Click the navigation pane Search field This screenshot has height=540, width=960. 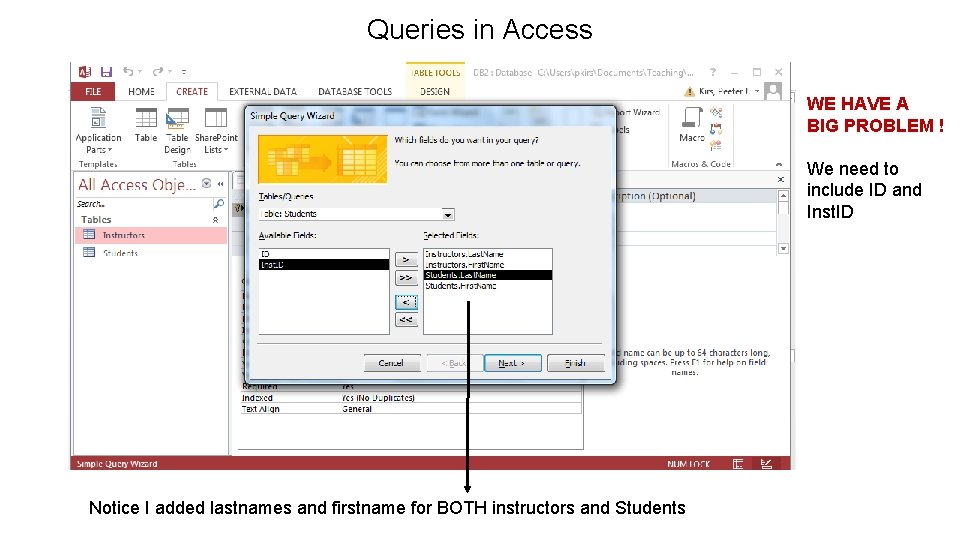point(144,204)
